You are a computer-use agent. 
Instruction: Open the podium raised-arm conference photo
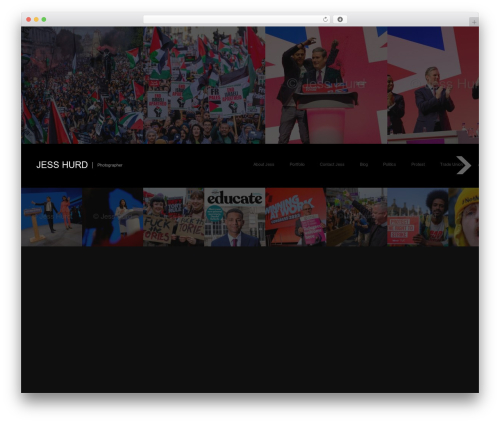point(326,85)
